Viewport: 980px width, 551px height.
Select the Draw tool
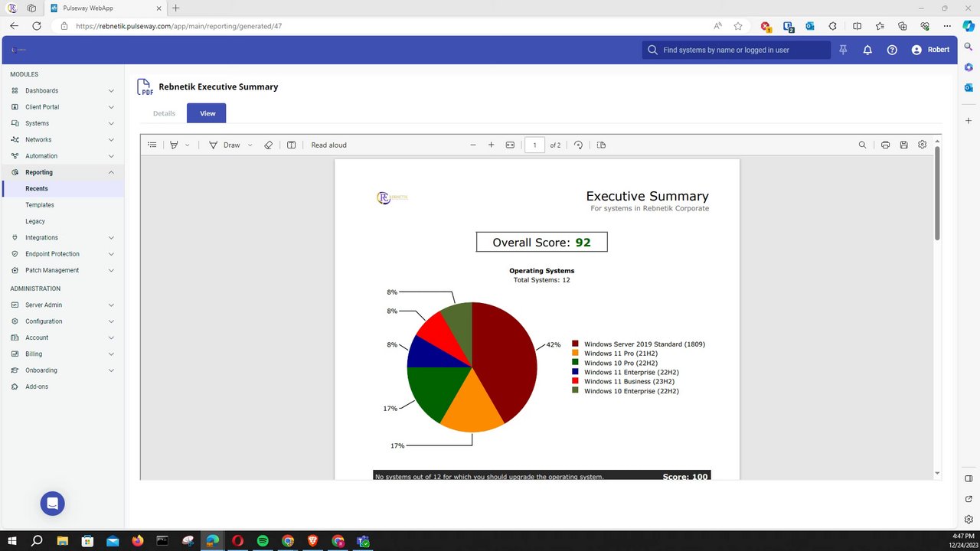click(x=224, y=145)
